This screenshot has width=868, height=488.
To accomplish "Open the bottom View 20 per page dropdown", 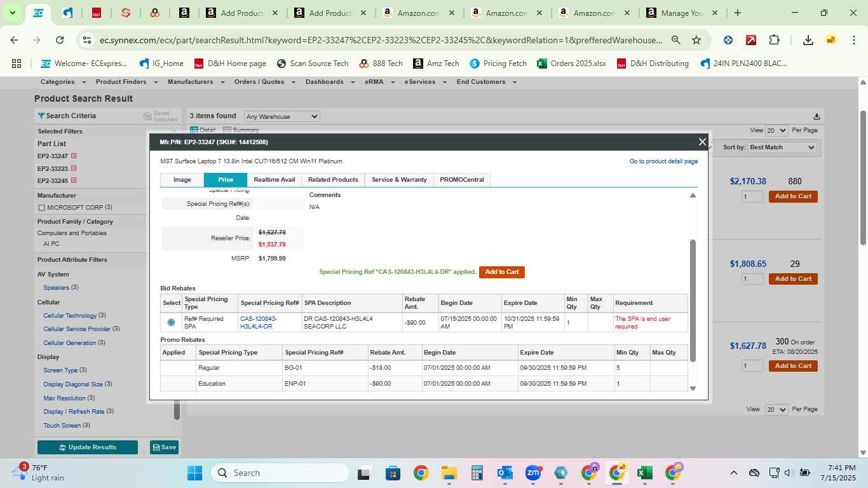I will click(776, 410).
